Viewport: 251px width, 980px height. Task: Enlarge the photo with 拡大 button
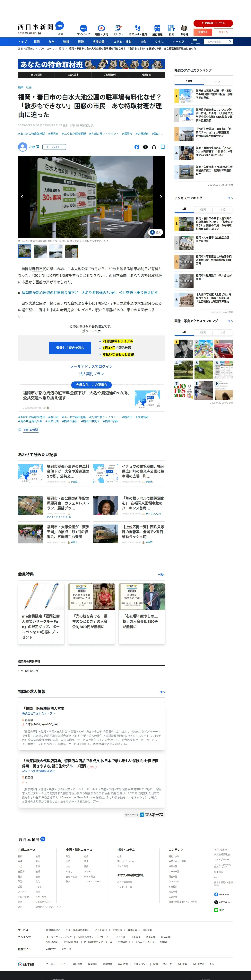click(x=156, y=233)
